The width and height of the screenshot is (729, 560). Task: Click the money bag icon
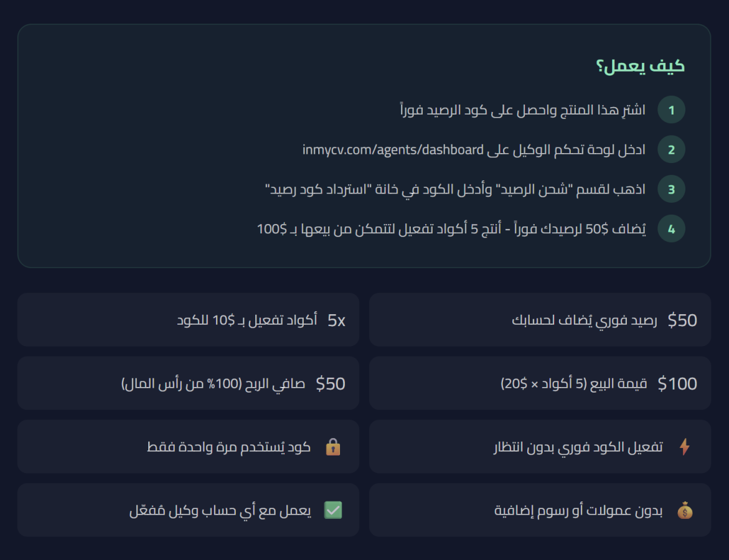coord(685,511)
